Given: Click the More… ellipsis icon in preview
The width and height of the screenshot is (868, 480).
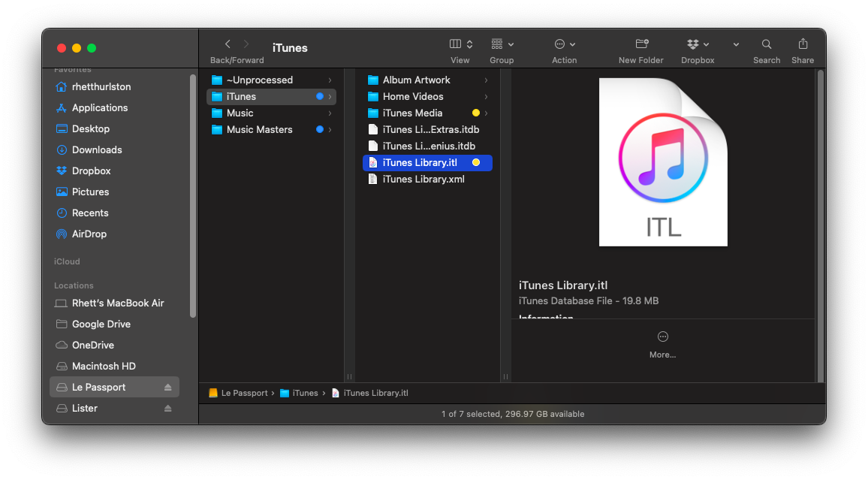Looking at the screenshot, I should point(662,337).
